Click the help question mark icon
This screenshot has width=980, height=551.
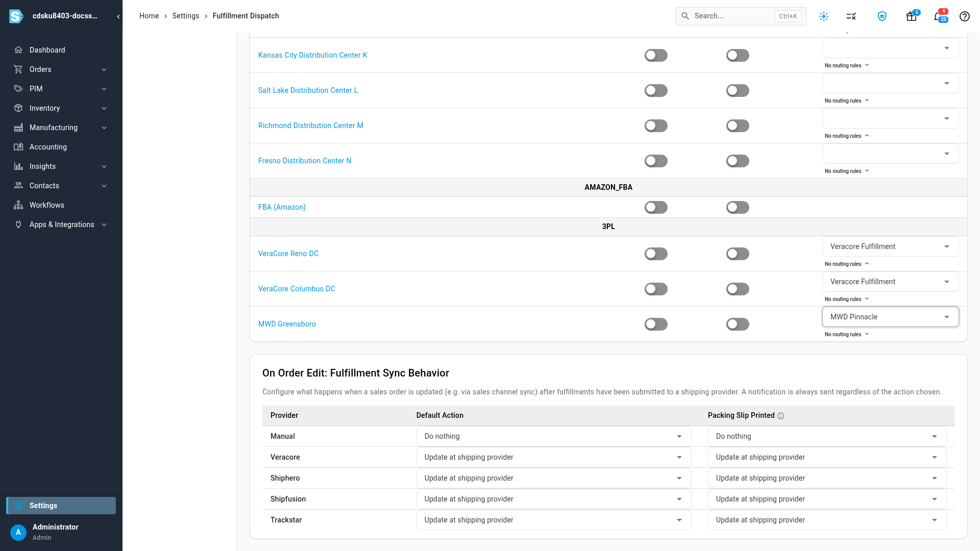965,16
